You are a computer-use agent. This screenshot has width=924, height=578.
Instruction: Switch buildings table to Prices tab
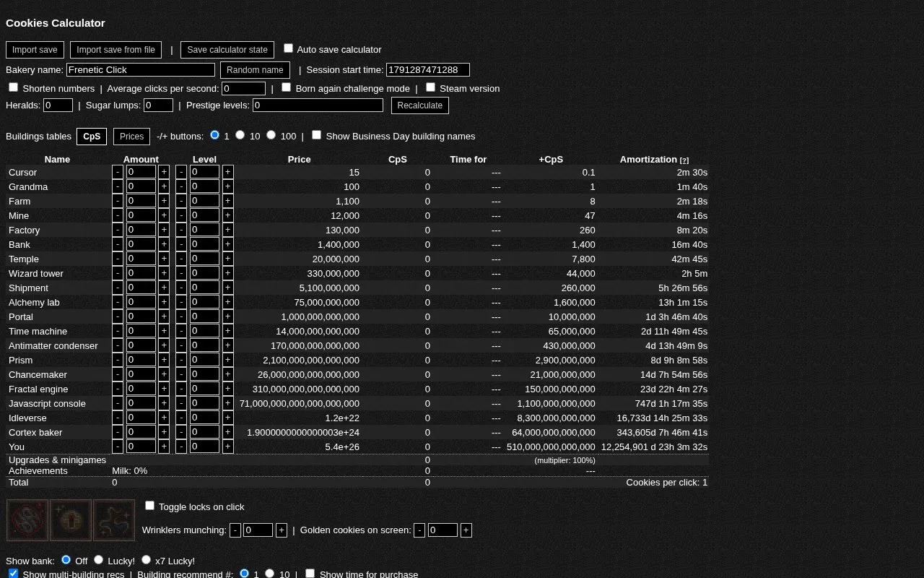[131, 137]
